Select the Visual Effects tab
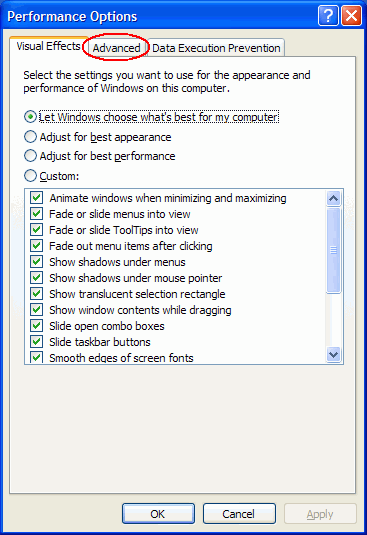The image size is (367, 535). point(49,46)
